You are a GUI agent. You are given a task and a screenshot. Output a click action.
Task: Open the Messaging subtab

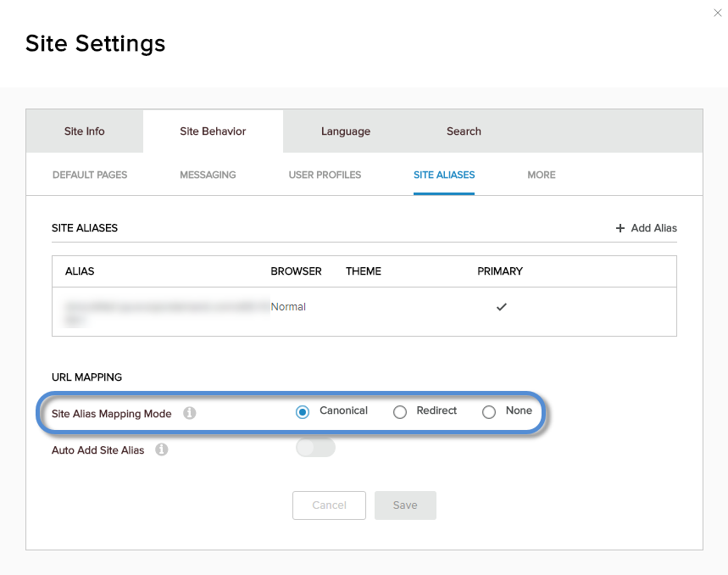207,175
